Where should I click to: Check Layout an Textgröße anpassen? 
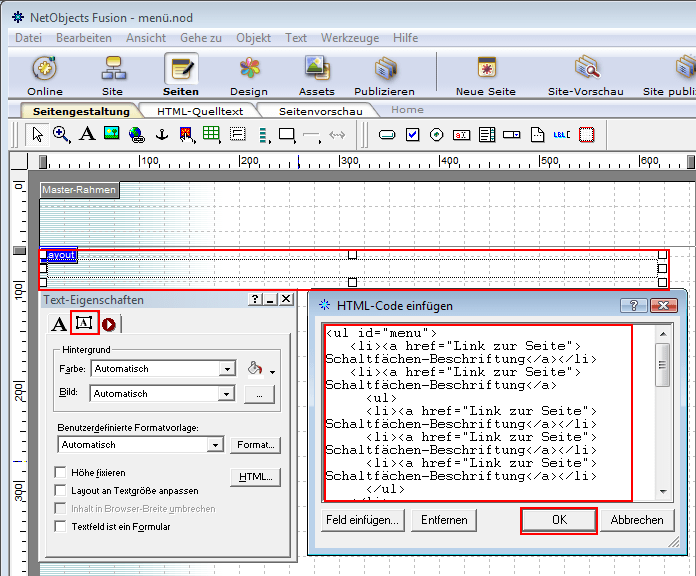(x=60, y=490)
